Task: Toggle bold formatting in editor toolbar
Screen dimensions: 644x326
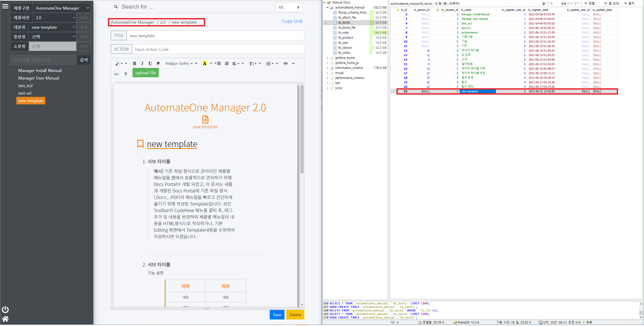Action: 134,63
